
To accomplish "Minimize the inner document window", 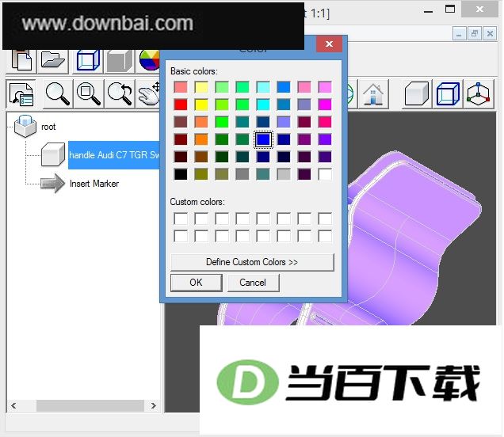I will (x=459, y=33).
